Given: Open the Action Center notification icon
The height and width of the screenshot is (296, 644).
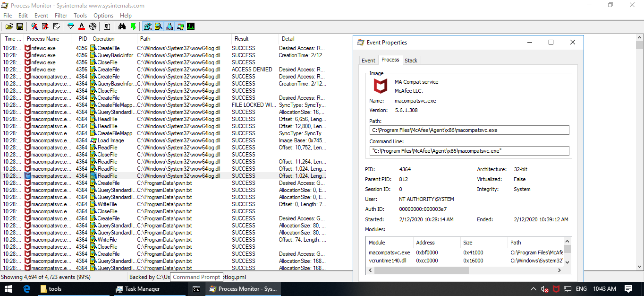Looking at the screenshot, I should pos(628,289).
